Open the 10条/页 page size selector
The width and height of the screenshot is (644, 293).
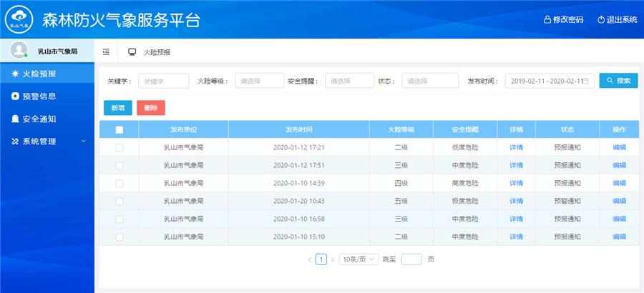coord(358,259)
